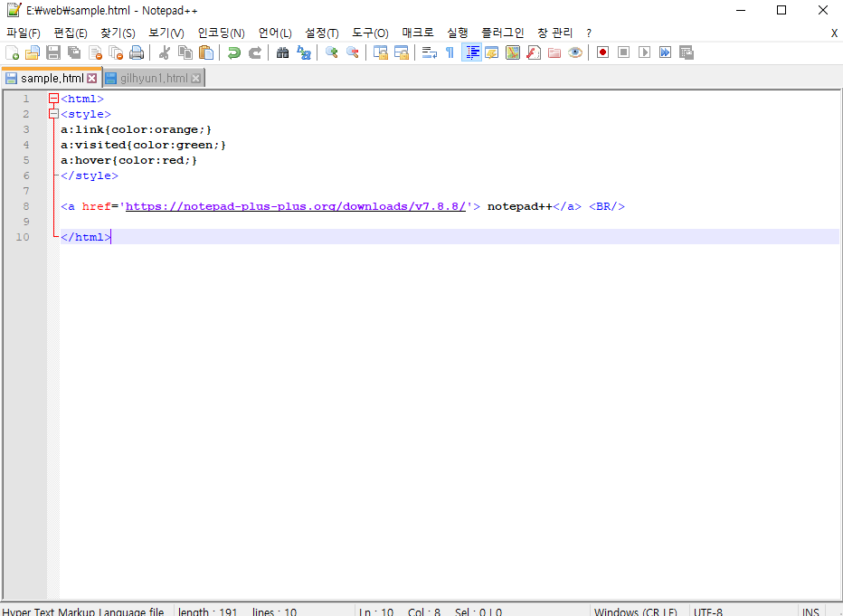Open the 찾기(S) menu
843x616 pixels.
pyautogui.click(x=118, y=33)
